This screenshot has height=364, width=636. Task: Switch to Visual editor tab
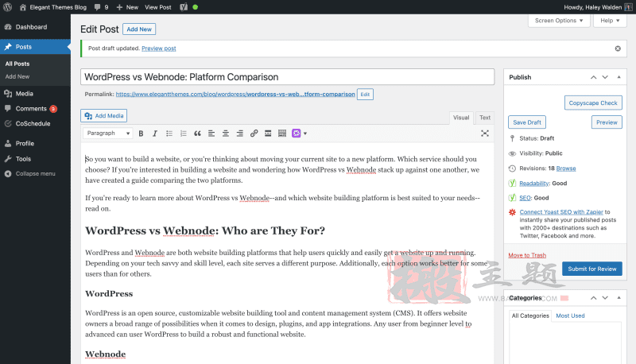(x=461, y=118)
